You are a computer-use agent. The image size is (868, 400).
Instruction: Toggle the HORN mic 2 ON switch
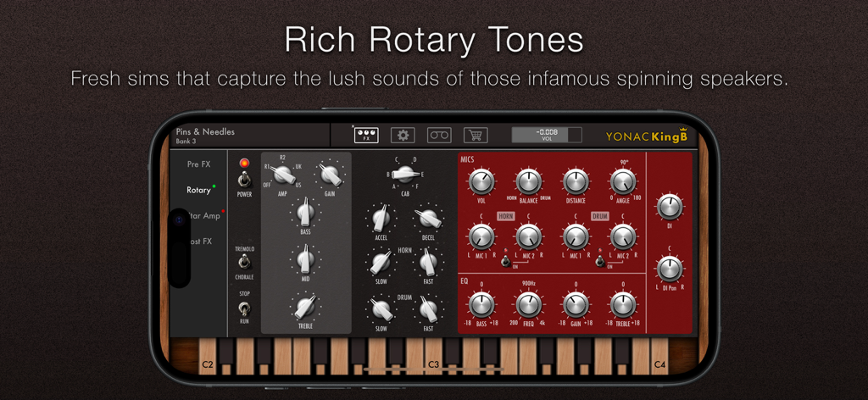(505, 260)
